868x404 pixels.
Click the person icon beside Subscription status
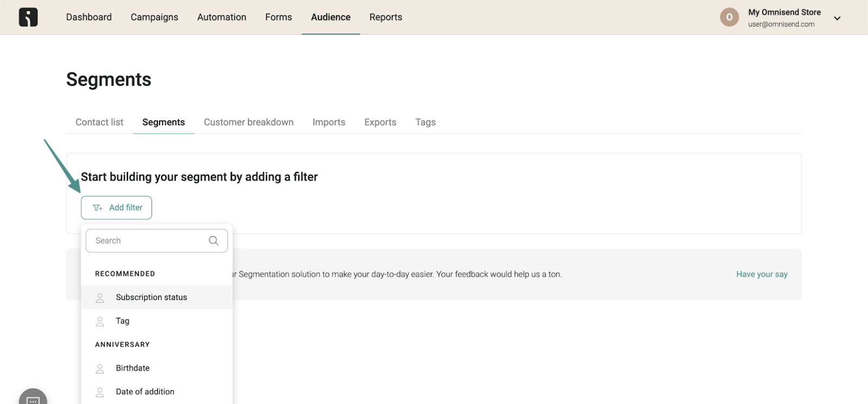[x=100, y=298]
